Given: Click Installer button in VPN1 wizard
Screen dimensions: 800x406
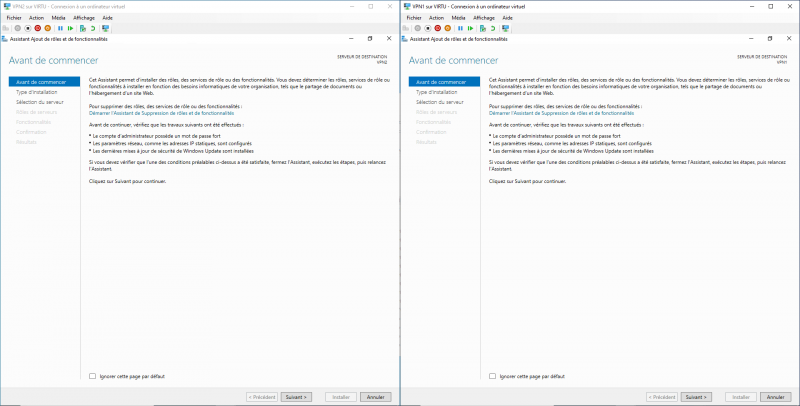Looking at the screenshot, I should (x=741, y=397).
